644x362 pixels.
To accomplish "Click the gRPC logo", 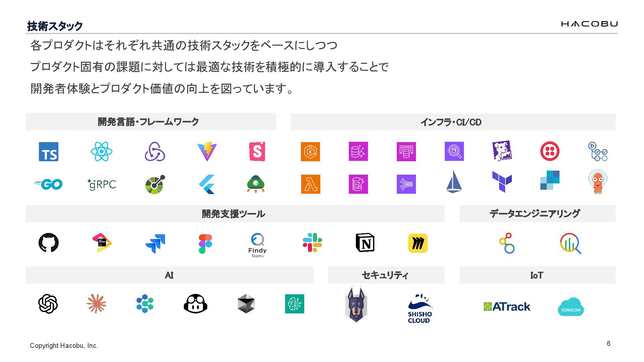I will 102,184.
